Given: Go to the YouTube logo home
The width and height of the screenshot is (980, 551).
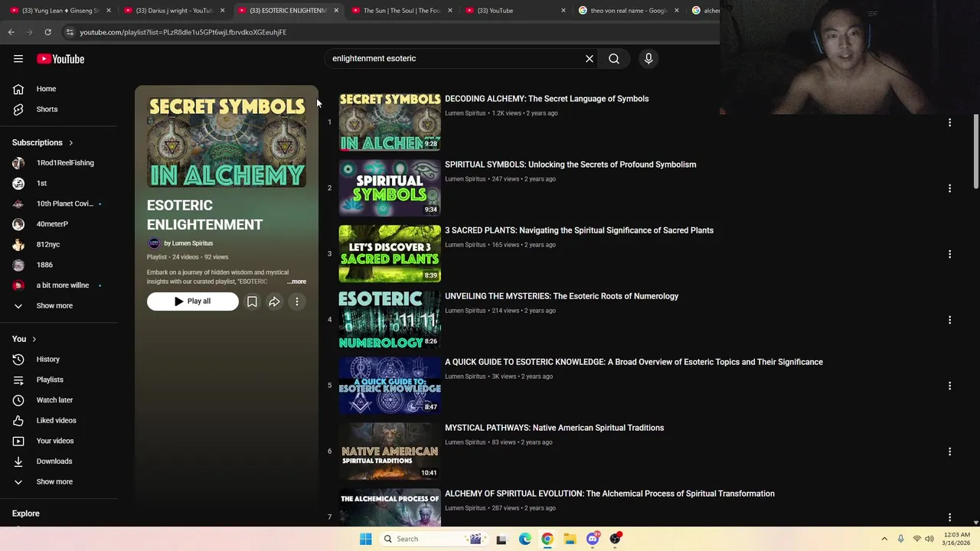Looking at the screenshot, I should pyautogui.click(x=60, y=59).
